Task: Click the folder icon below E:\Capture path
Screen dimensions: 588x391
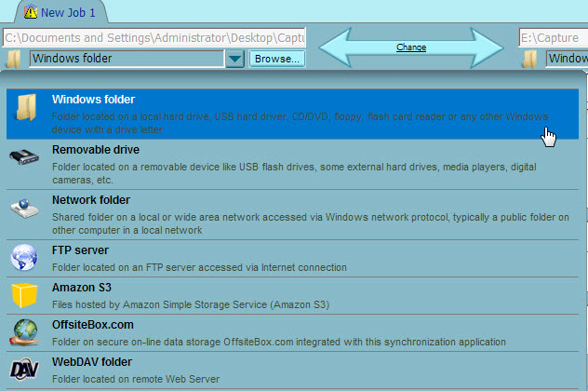Action: point(530,60)
